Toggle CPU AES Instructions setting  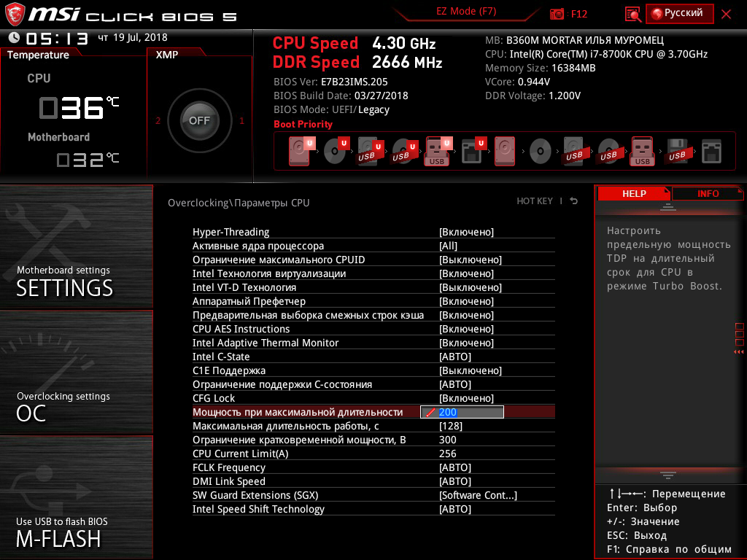pos(373,329)
